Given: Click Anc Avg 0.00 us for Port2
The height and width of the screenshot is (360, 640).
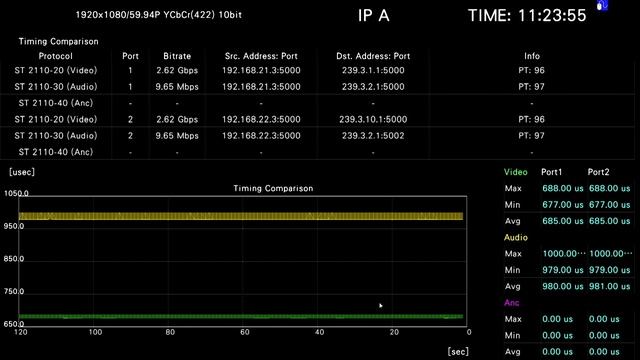Looking at the screenshot, I should (x=604, y=351).
